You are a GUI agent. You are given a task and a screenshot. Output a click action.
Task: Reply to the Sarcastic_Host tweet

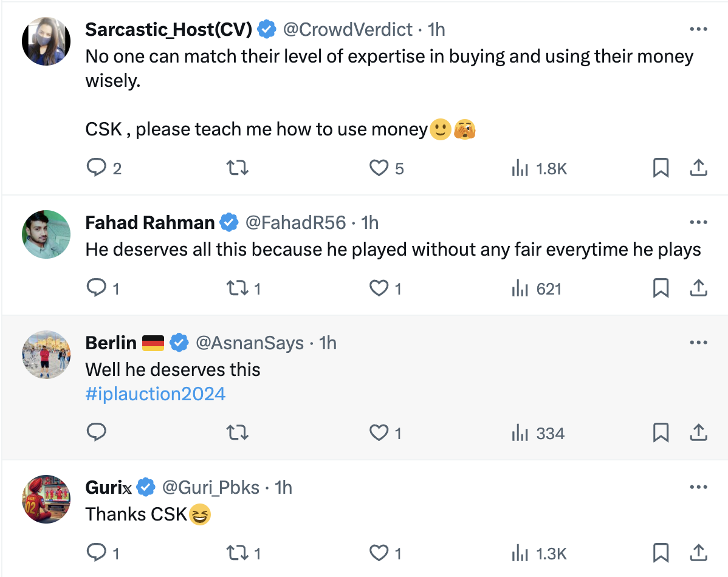coord(97,168)
